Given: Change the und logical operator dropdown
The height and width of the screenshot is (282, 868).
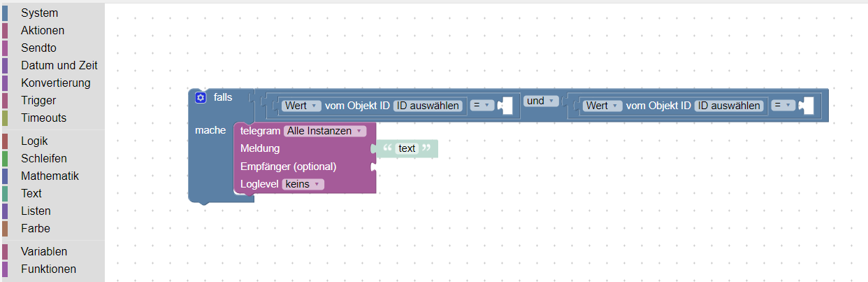Looking at the screenshot, I should 541,101.
